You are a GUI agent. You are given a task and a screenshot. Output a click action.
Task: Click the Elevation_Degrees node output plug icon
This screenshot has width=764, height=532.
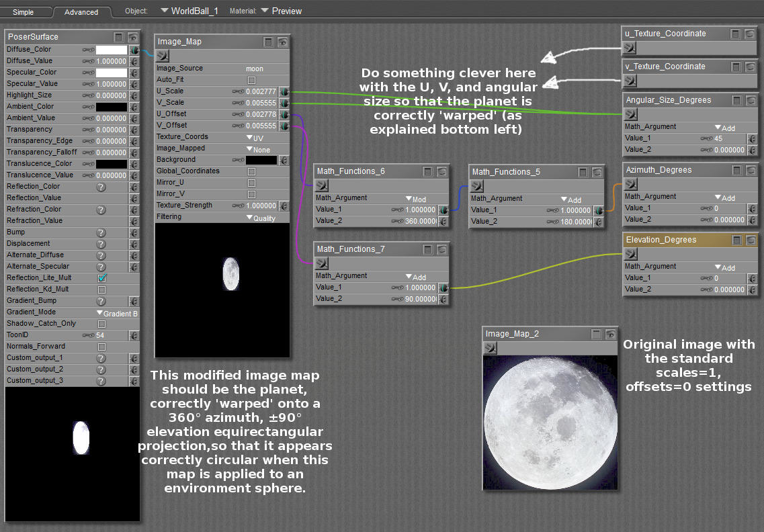coord(630,253)
